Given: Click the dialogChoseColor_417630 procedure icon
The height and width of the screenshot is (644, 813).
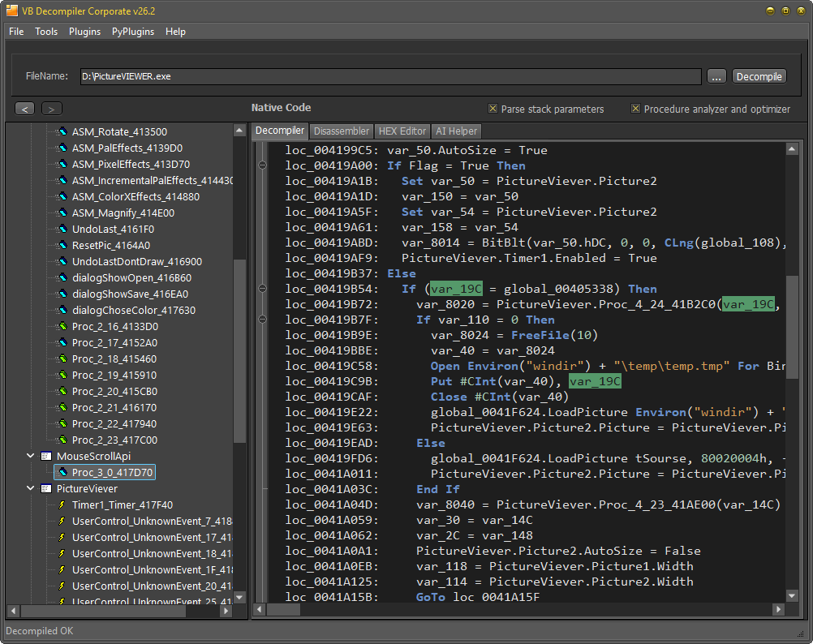Looking at the screenshot, I should [62, 311].
